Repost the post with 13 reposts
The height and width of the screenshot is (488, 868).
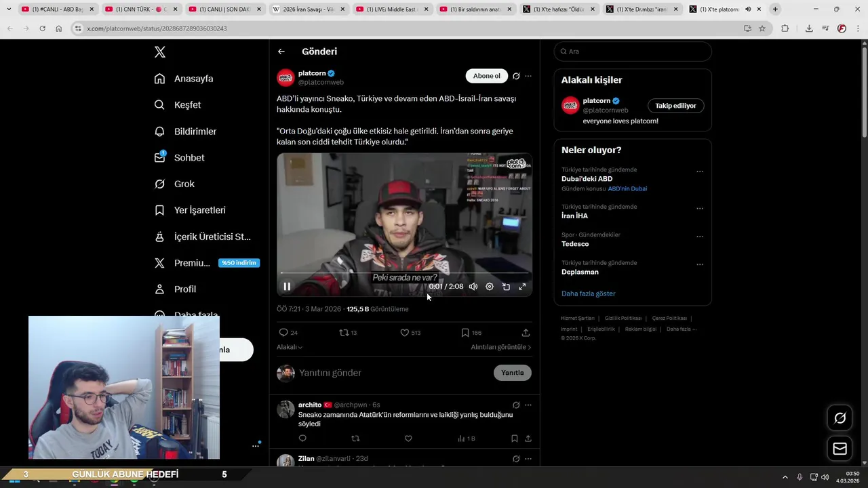tap(348, 333)
